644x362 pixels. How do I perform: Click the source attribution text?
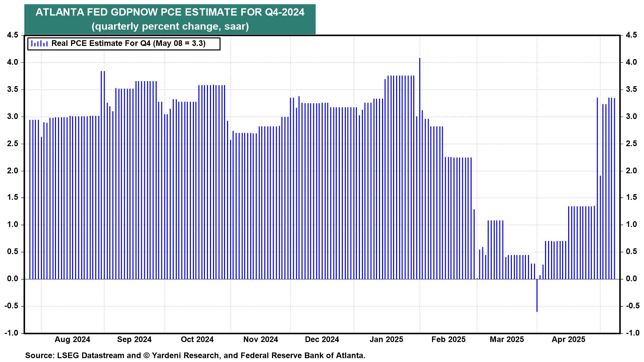195,355
